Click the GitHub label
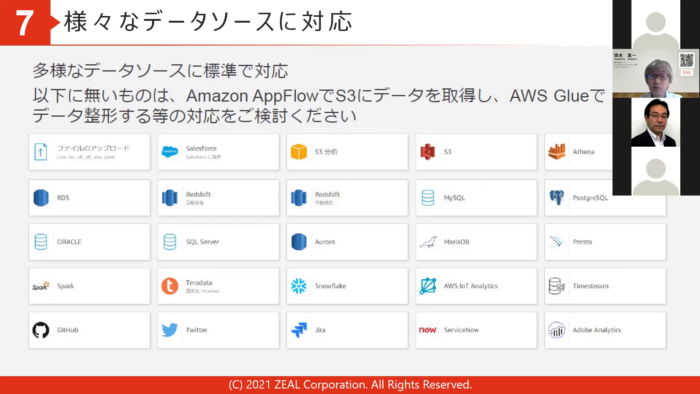The width and height of the screenshot is (700, 394). point(67,330)
